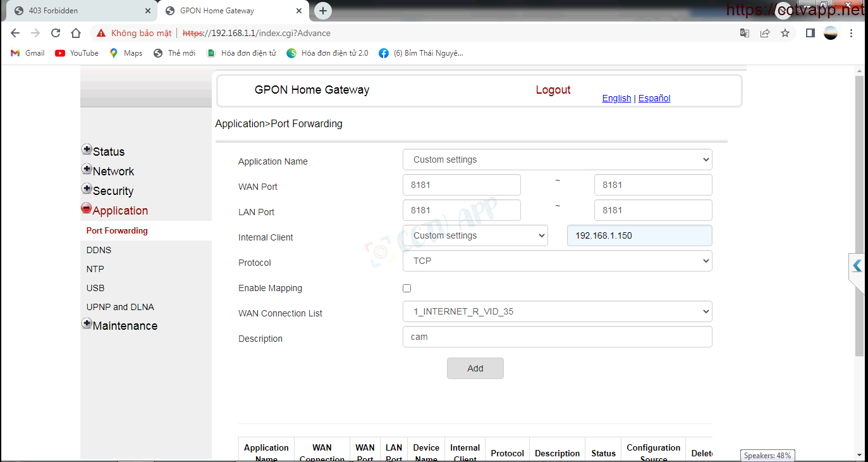This screenshot has width=868, height=462.
Task: Bookmark this page with star icon
Action: pos(785,33)
